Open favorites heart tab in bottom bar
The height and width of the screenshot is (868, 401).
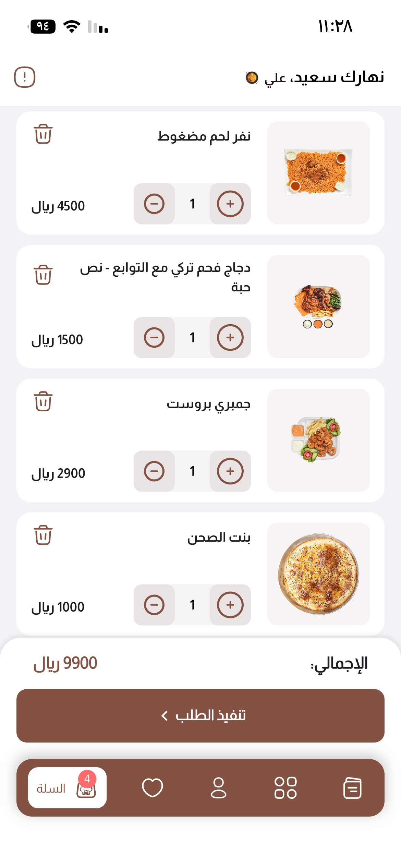tap(152, 787)
